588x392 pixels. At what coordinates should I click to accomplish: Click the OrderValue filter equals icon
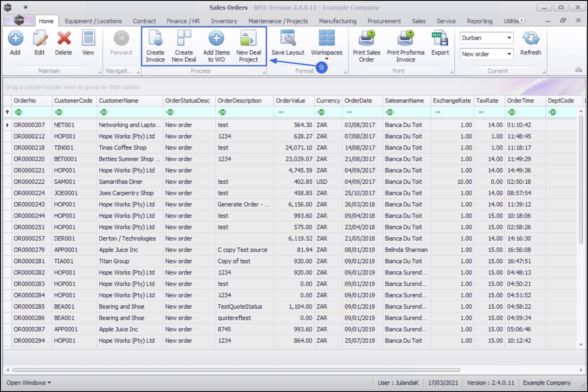pyautogui.click(x=281, y=112)
